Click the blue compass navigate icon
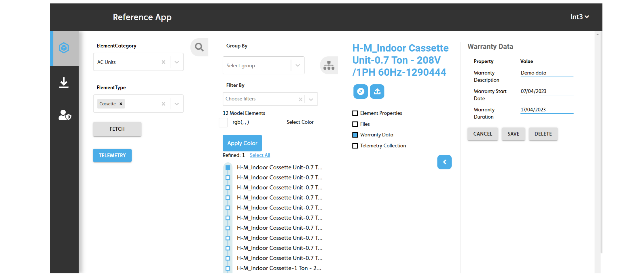This screenshot has width=644, height=278. [360, 92]
